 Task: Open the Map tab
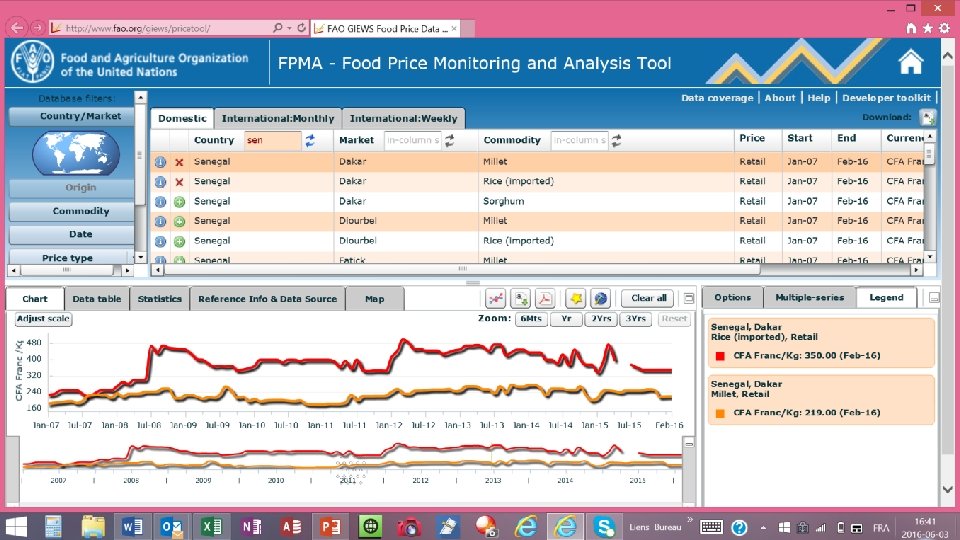click(x=375, y=299)
